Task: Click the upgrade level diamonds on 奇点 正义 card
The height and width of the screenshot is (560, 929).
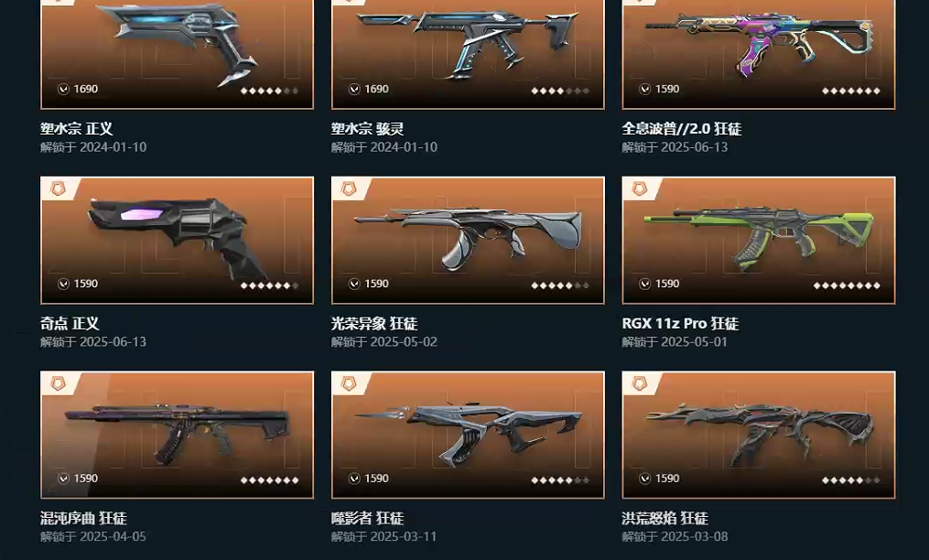Action: 270,285
